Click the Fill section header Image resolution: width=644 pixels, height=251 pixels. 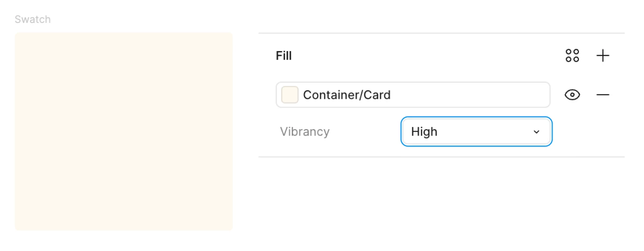tap(284, 56)
